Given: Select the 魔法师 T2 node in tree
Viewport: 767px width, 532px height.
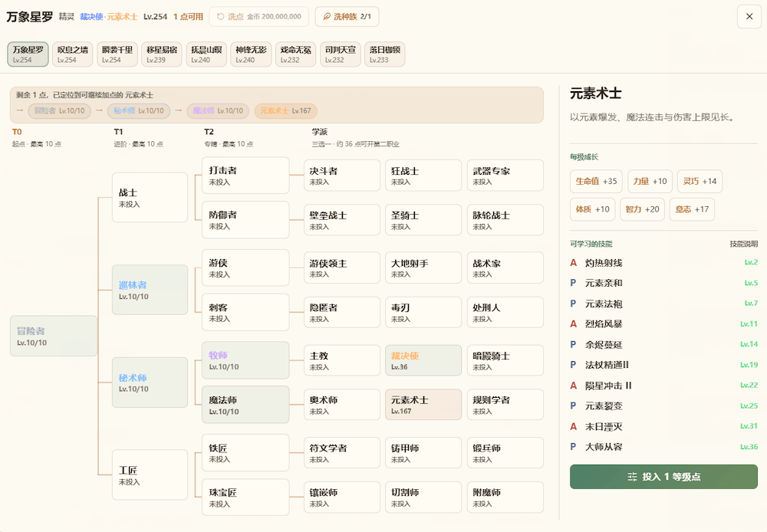Looking at the screenshot, I should click(245, 405).
